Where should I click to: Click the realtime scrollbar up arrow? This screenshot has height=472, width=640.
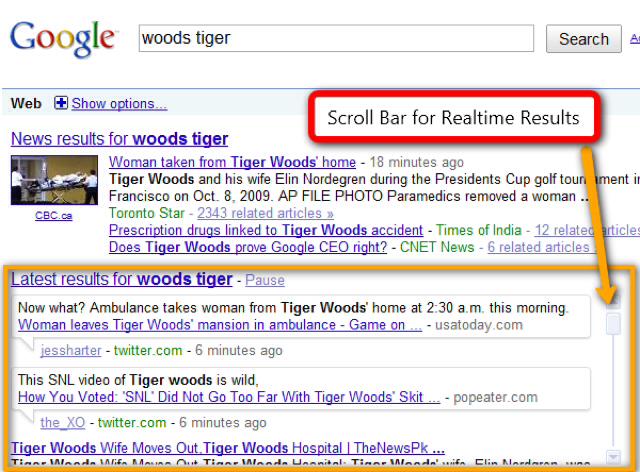(613, 301)
